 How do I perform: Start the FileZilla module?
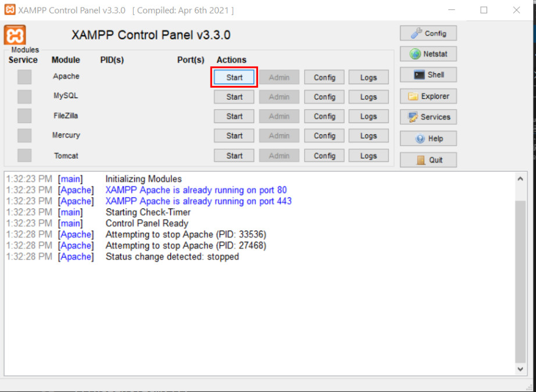pos(234,117)
